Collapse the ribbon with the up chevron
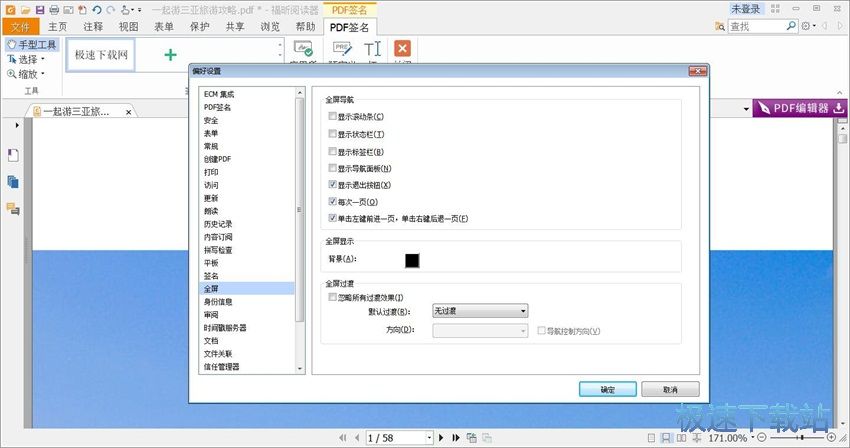 tap(840, 93)
